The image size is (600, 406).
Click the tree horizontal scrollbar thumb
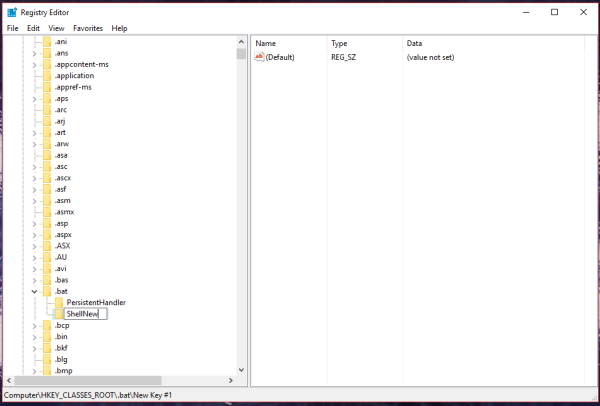click(x=88, y=380)
